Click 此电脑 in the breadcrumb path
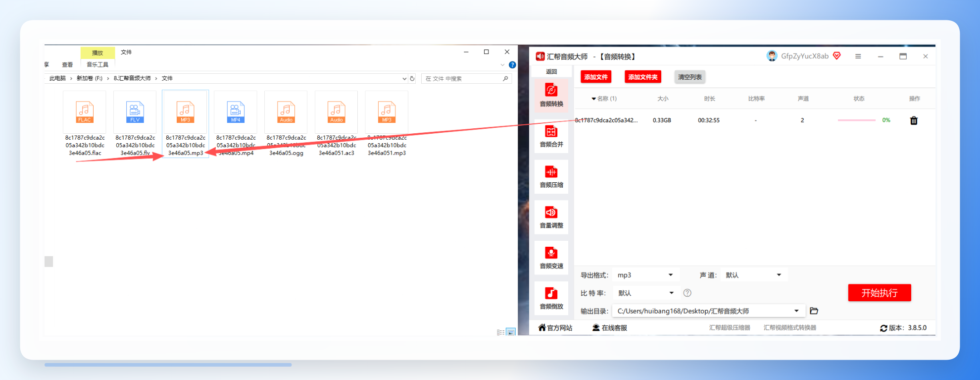980x380 pixels. click(57, 78)
